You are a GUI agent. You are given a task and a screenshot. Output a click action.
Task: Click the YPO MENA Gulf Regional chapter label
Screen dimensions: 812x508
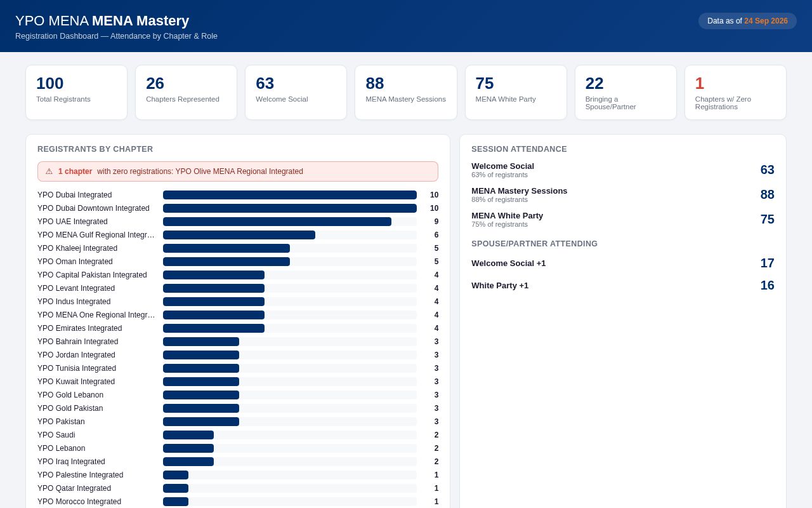pyautogui.click(x=96, y=235)
